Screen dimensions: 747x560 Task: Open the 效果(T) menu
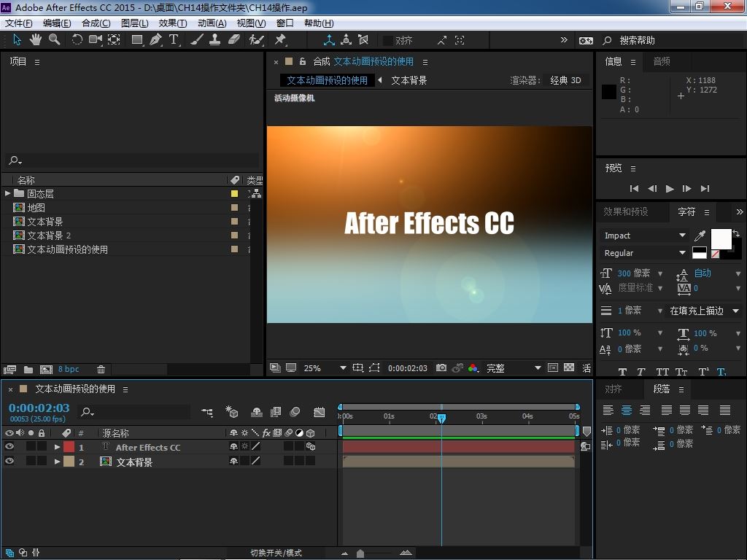(172, 23)
